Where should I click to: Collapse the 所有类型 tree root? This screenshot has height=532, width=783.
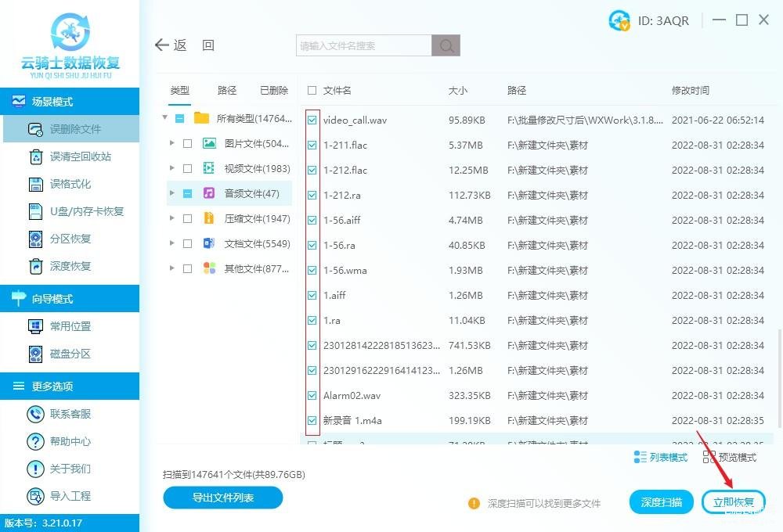point(164,118)
